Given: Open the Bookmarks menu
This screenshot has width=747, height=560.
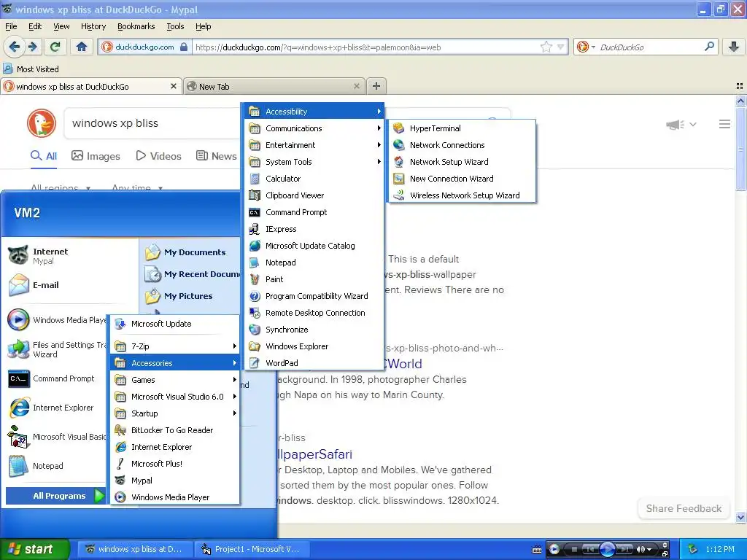Looking at the screenshot, I should pos(136,27).
